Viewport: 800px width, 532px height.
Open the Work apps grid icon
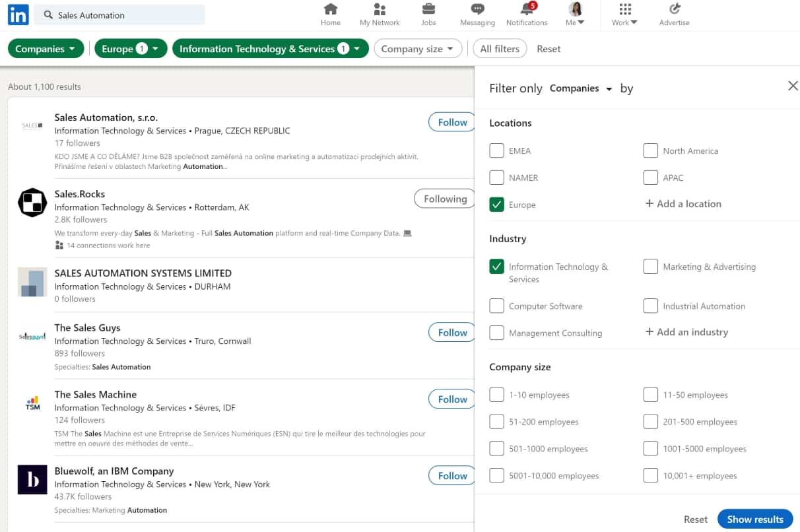coord(624,9)
